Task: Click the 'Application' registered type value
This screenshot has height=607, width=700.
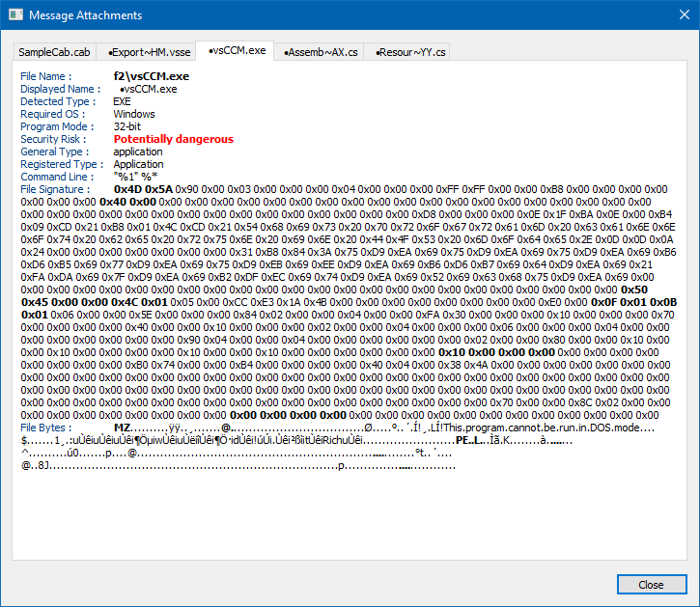Action: [138, 164]
